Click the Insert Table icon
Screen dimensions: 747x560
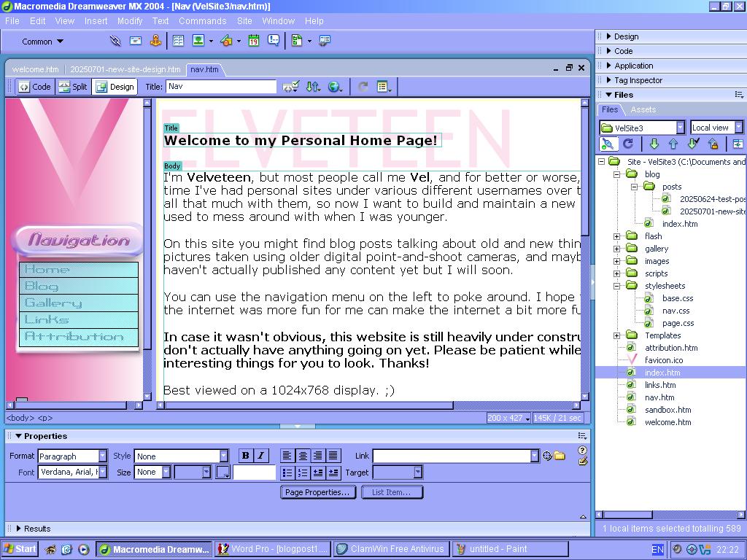178,42
